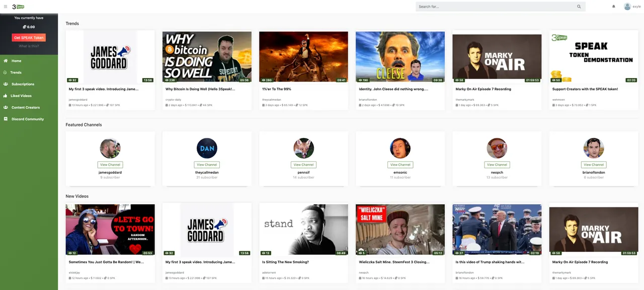Open Trump shaking hands video thumbnail
This screenshot has width=644, height=290.
pos(497,230)
